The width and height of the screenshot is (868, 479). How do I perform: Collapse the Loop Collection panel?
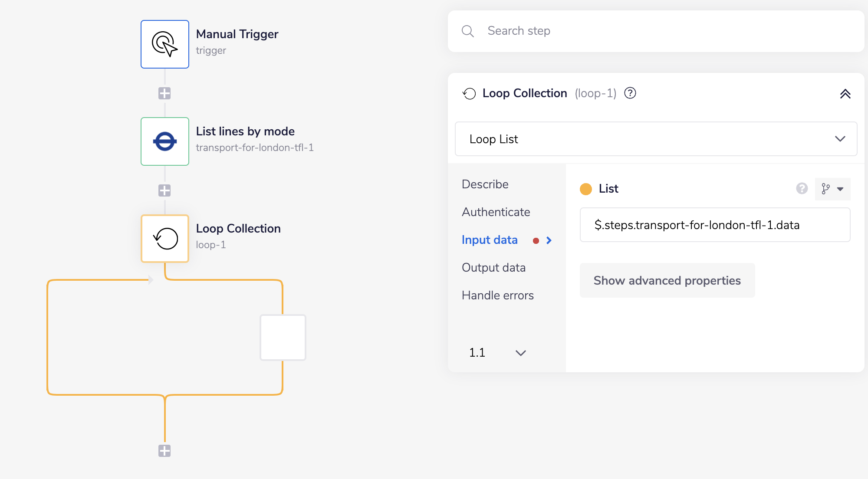point(845,94)
